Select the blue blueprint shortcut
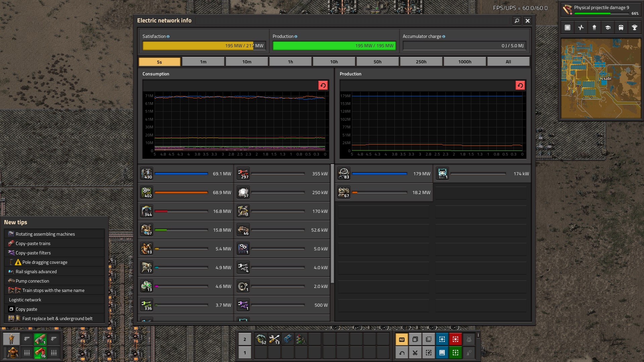 [x=442, y=339]
